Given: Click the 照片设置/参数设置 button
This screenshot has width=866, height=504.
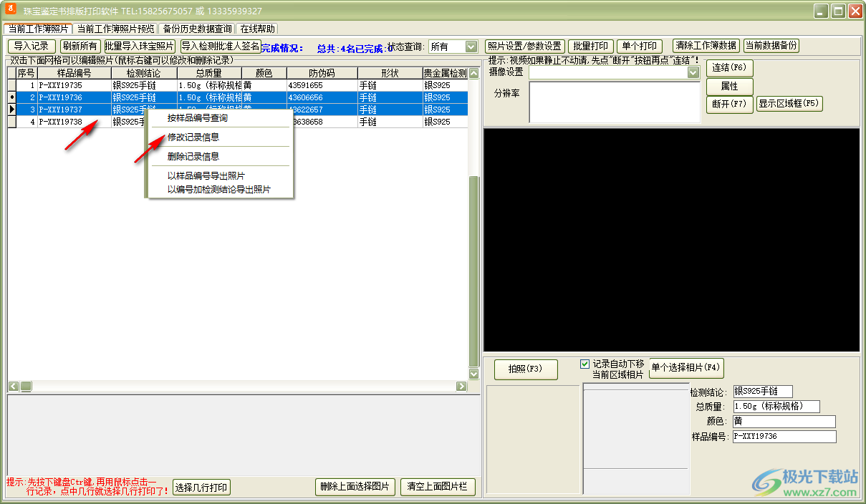Looking at the screenshot, I should click(524, 46).
